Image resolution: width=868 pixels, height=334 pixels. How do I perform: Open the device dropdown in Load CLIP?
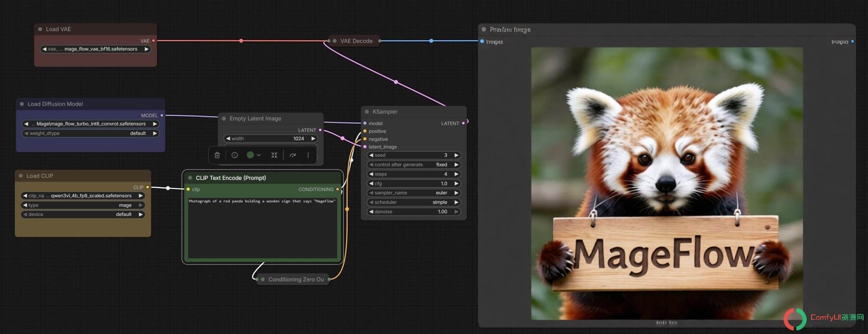[83, 215]
